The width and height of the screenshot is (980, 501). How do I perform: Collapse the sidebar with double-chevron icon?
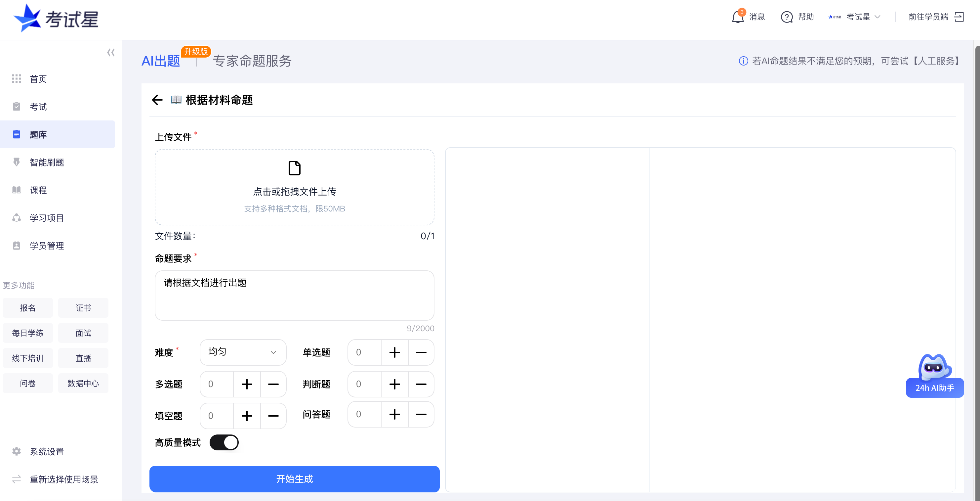111,53
